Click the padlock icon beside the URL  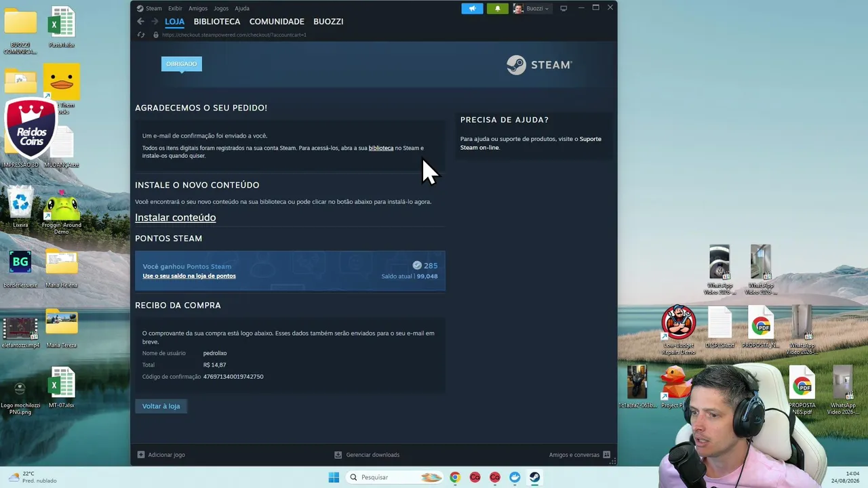coord(156,35)
